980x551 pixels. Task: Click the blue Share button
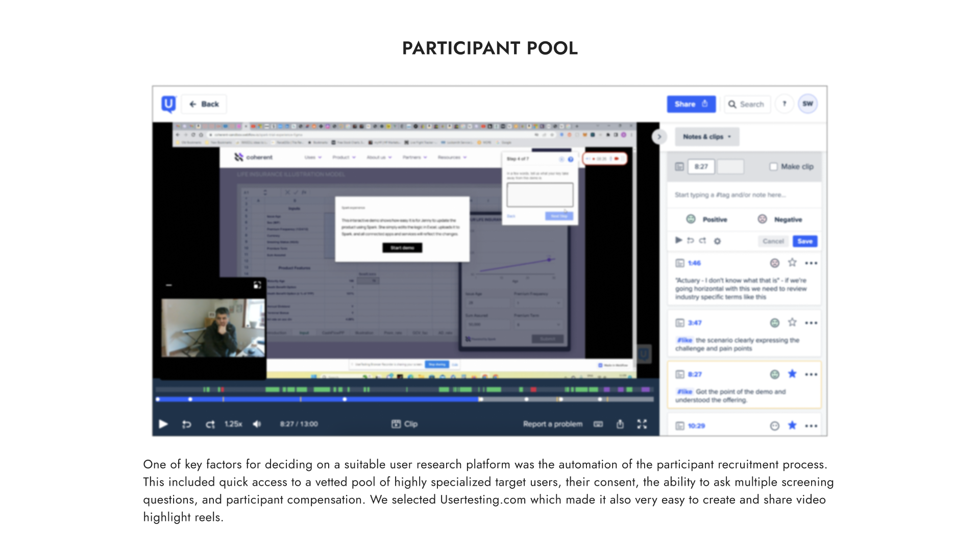pyautogui.click(x=691, y=104)
